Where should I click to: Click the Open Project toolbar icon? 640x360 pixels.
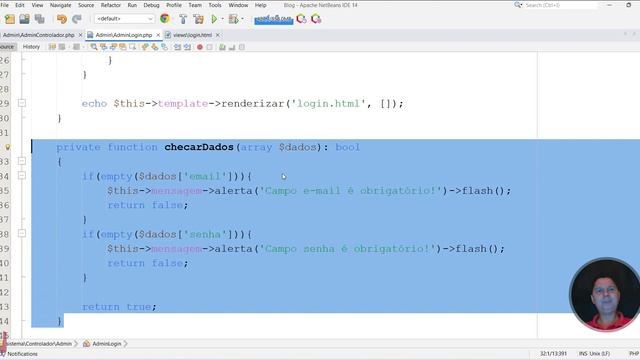[24, 19]
